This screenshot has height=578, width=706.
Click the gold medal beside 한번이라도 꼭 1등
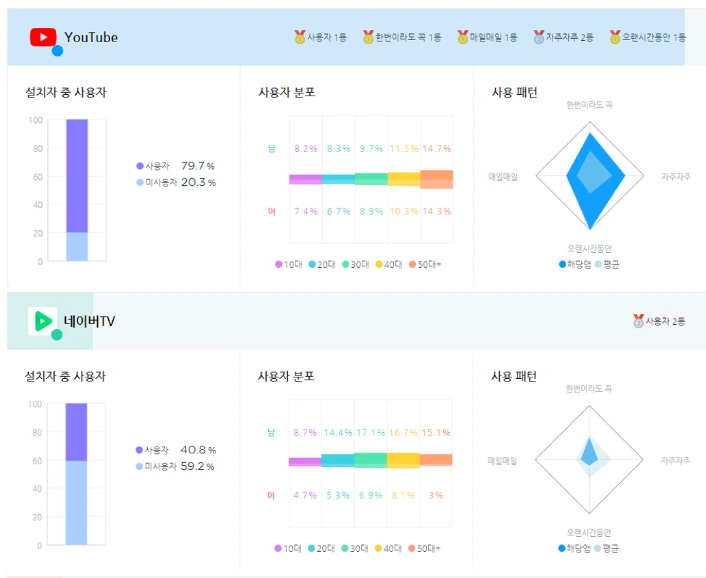point(368,37)
